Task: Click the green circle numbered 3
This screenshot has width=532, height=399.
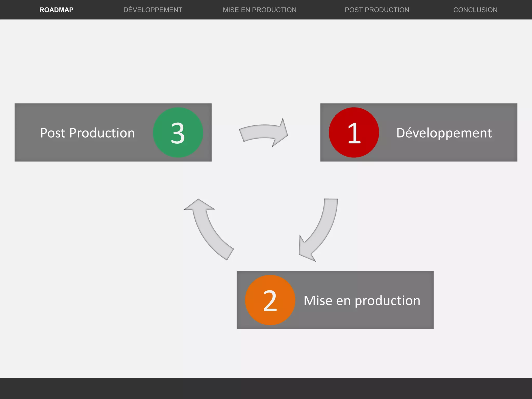Action: [178, 132]
